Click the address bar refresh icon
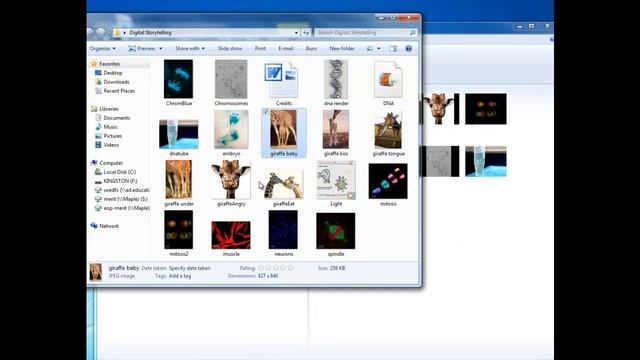640x360 pixels. coord(306,33)
